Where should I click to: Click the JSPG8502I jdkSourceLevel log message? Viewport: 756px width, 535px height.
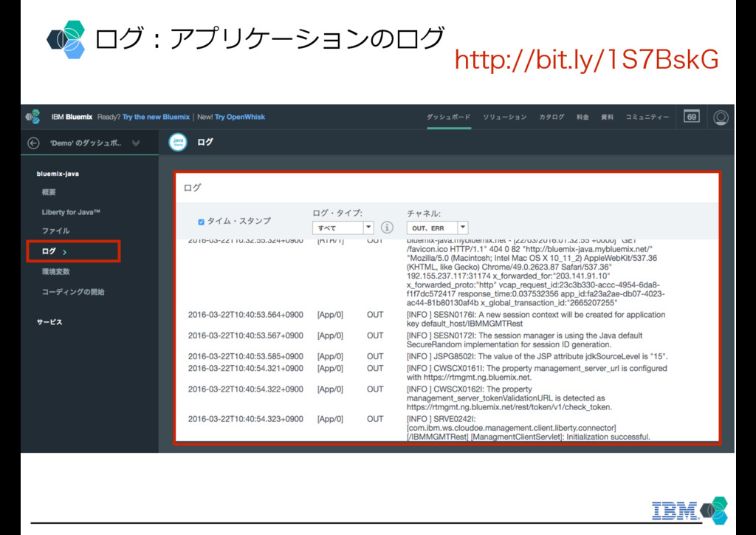[x=537, y=356]
